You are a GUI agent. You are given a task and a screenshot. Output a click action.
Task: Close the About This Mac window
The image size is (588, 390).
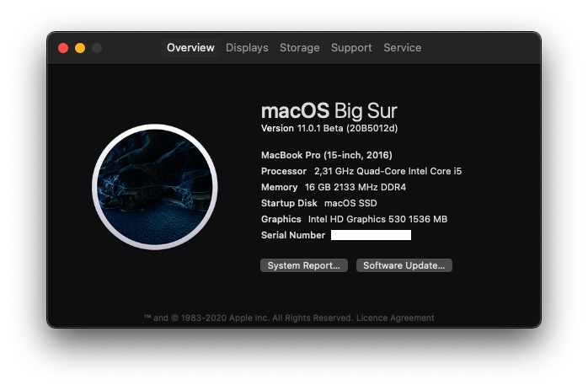tap(63, 48)
